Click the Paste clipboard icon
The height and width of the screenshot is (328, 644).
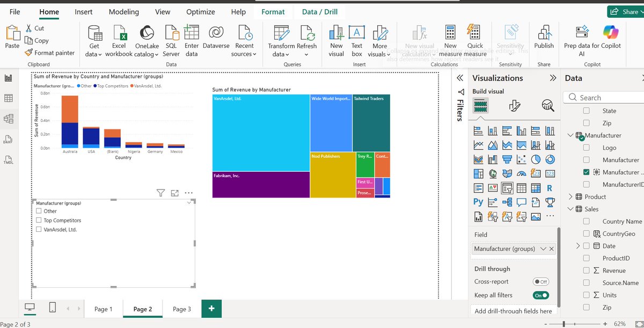[12, 33]
